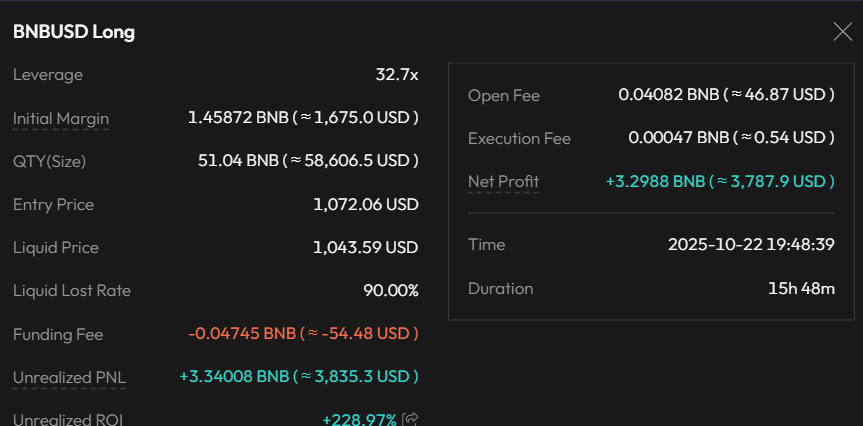Click the share icon beside Unrealized ROI

(410, 420)
